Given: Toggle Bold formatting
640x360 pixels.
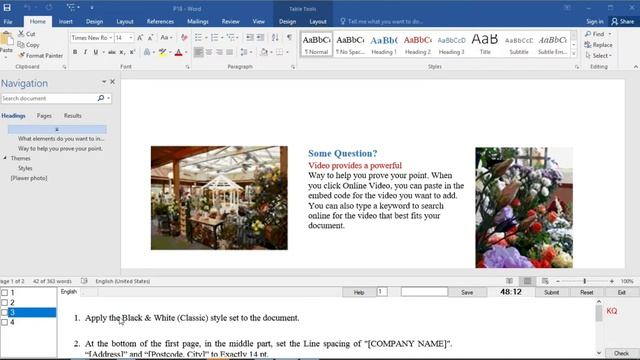Looking at the screenshot, I should point(75,52).
